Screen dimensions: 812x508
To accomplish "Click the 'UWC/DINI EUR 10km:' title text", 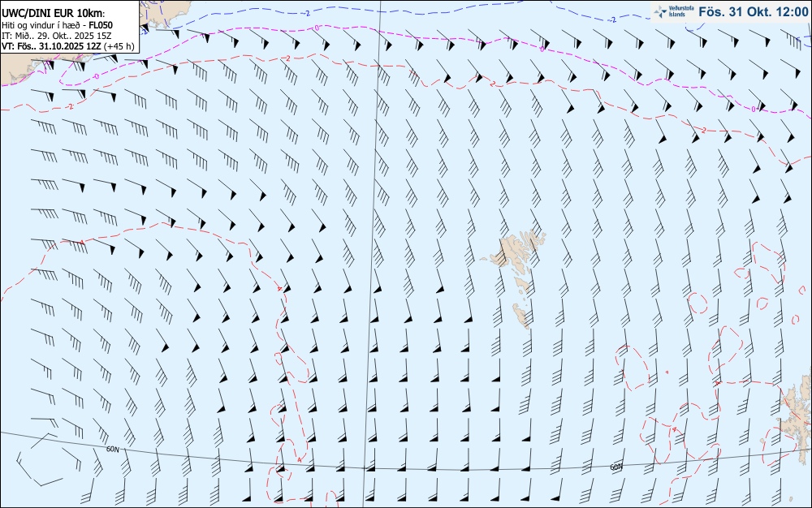I will point(54,14).
